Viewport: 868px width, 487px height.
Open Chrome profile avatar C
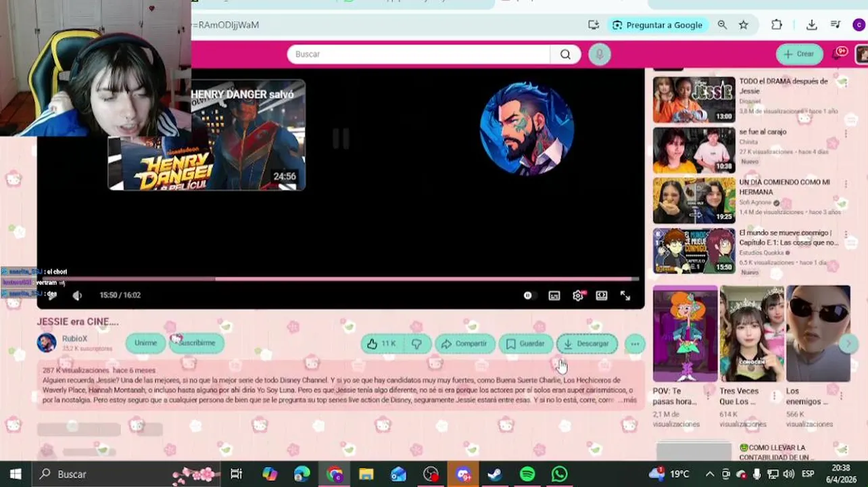[x=859, y=25]
